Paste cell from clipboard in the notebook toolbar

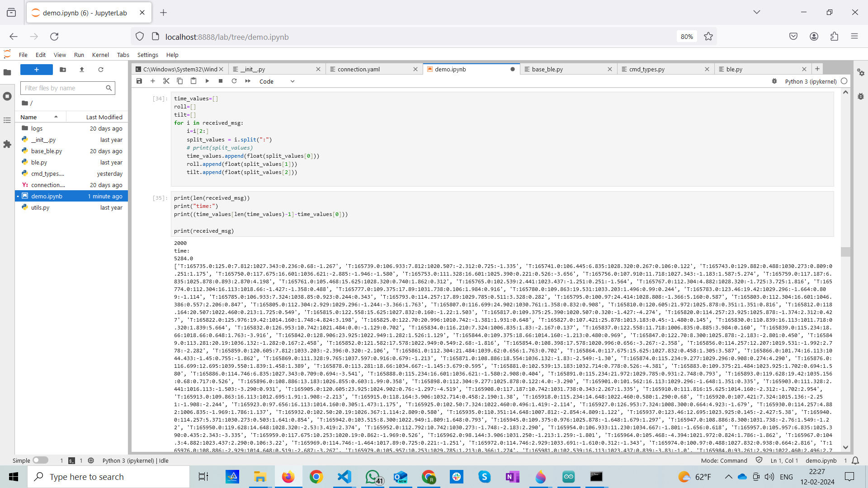click(193, 81)
